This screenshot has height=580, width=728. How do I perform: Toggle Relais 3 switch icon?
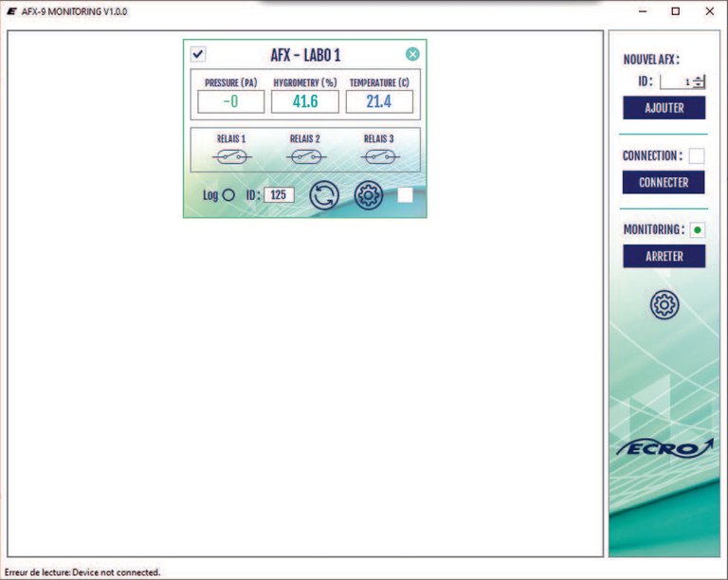pyautogui.click(x=380, y=157)
